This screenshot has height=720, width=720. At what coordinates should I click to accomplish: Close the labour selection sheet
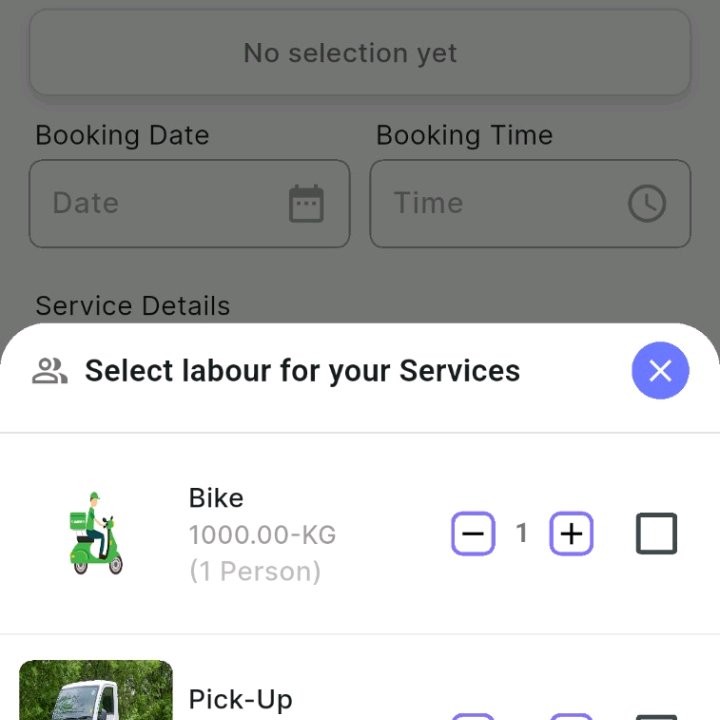coord(660,371)
